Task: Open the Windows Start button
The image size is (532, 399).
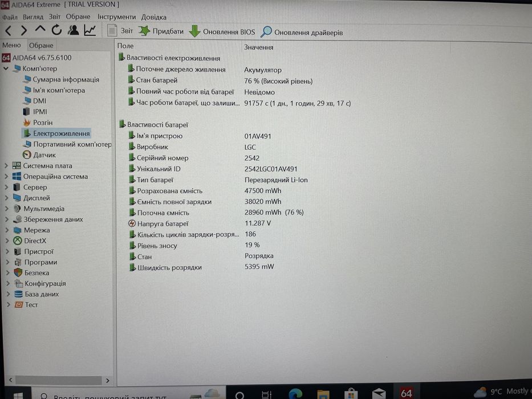Action: click(x=18, y=395)
